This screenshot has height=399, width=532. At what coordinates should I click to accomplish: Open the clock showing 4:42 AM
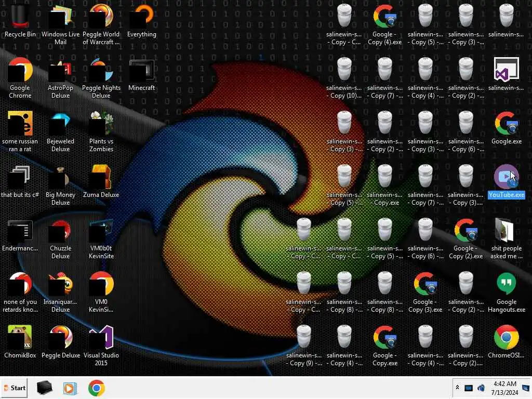504,384
